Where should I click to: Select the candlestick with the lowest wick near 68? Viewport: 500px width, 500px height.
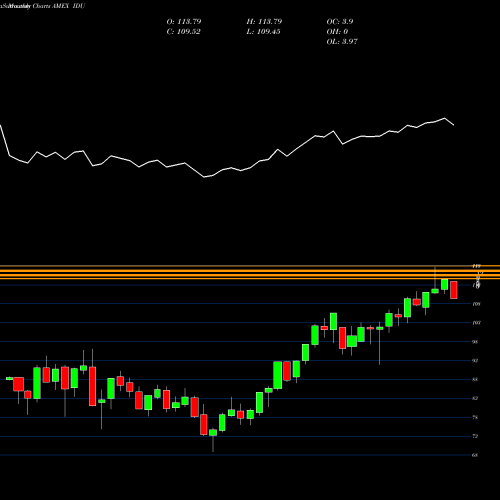click(213, 440)
